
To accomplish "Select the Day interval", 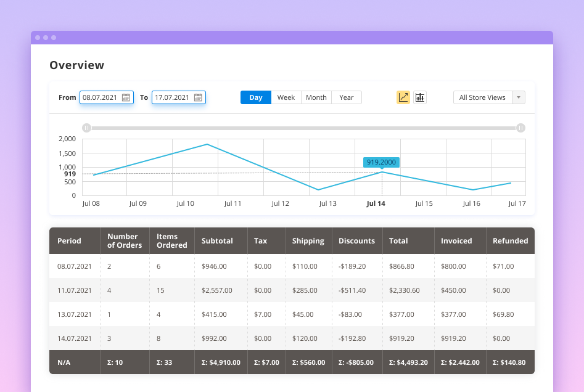I will (x=255, y=97).
